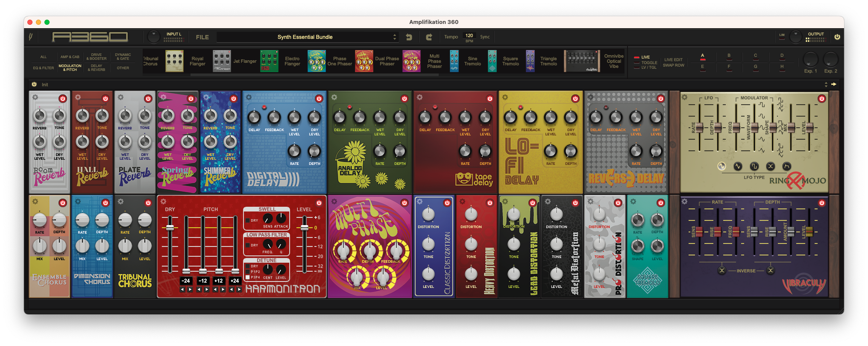Select the Triangle Tremolo pedal thumbnail
The width and height of the screenshot is (868, 346).
[x=530, y=61]
